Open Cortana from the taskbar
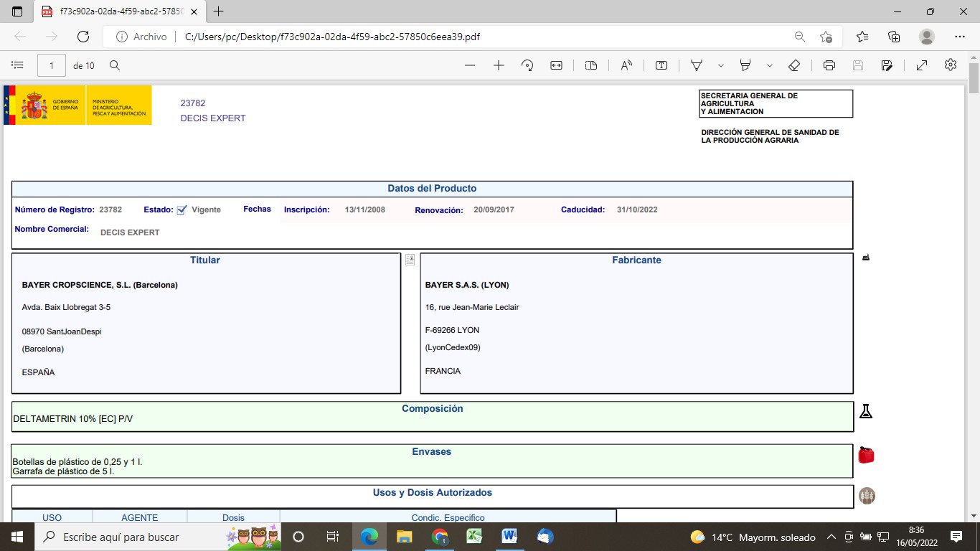980x551 pixels. click(x=298, y=537)
